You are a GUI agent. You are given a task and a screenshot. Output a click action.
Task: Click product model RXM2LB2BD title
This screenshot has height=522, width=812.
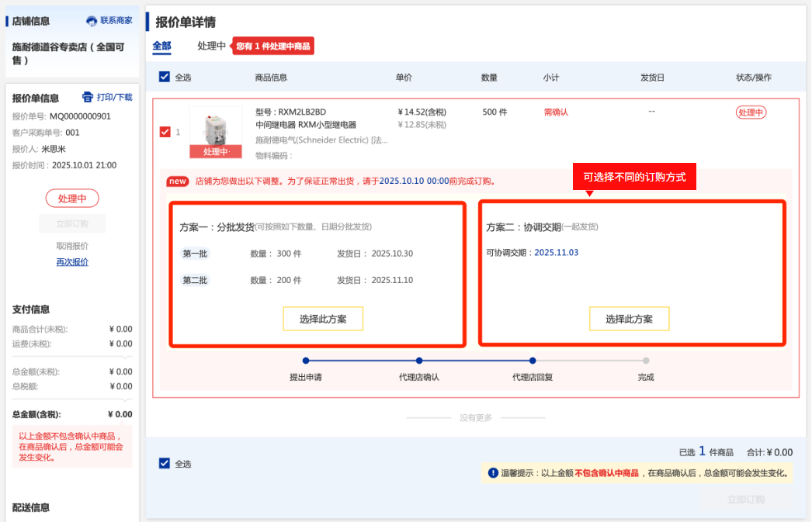coord(291,112)
